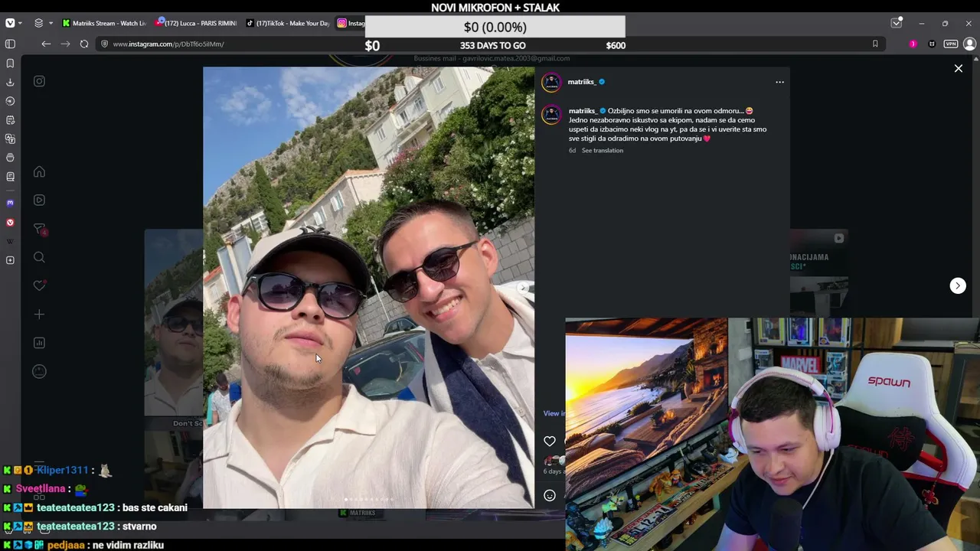Open the Notes side panel
This screenshot has width=980, height=551.
click(x=10, y=120)
